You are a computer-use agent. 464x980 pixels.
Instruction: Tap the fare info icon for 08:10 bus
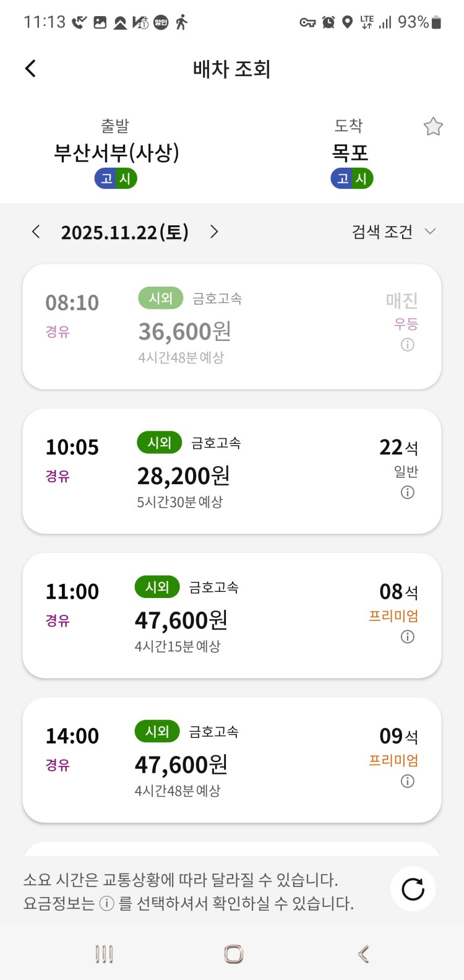407,345
